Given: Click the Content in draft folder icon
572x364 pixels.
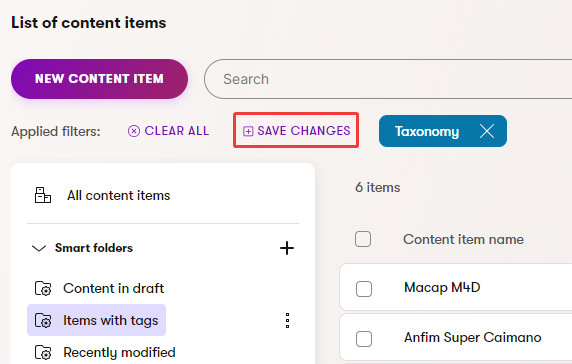Looking at the screenshot, I should [43, 289].
